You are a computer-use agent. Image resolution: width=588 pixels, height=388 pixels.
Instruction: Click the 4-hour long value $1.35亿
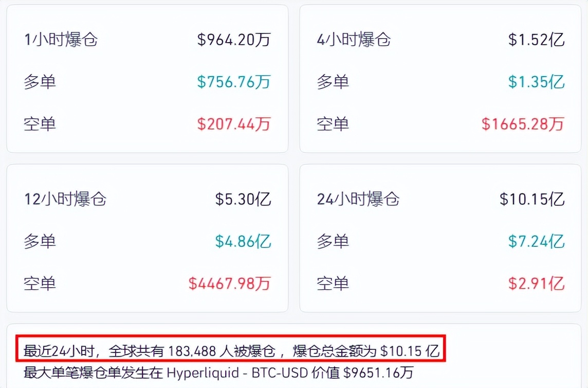click(x=537, y=82)
